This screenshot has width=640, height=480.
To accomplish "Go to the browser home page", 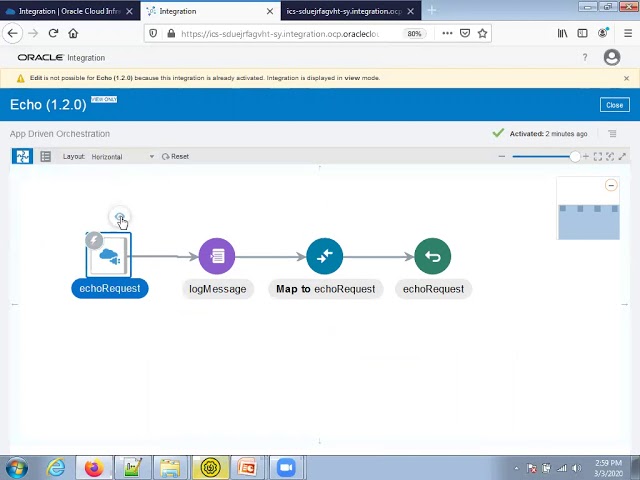I will tap(73, 33).
